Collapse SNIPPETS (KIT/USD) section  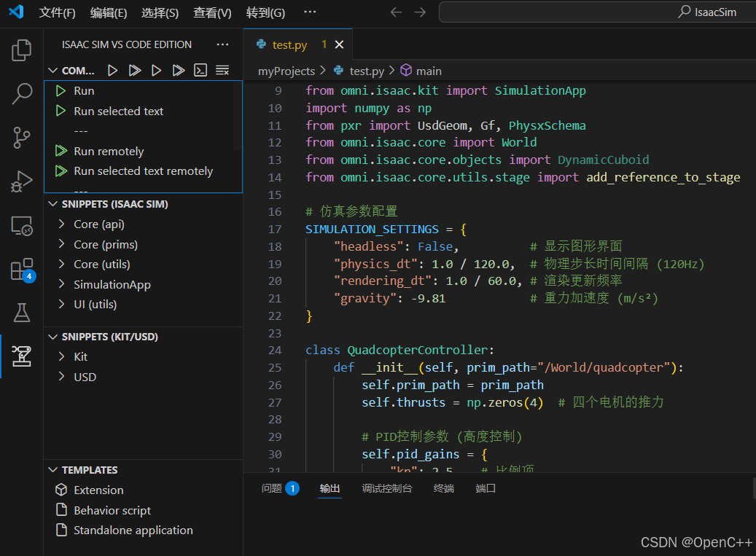click(x=53, y=337)
